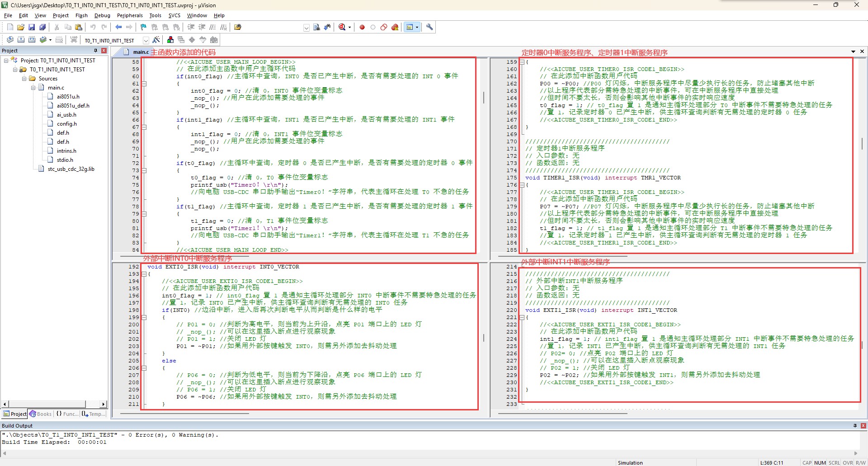Click the Manage Project Items blocks icon
This screenshot has height=466, width=868.
[170, 40]
